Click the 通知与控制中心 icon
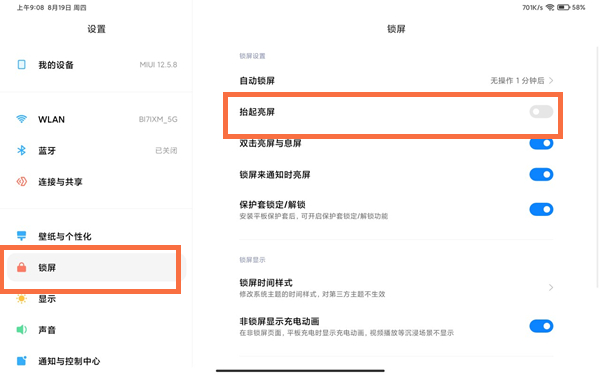 coord(21,360)
